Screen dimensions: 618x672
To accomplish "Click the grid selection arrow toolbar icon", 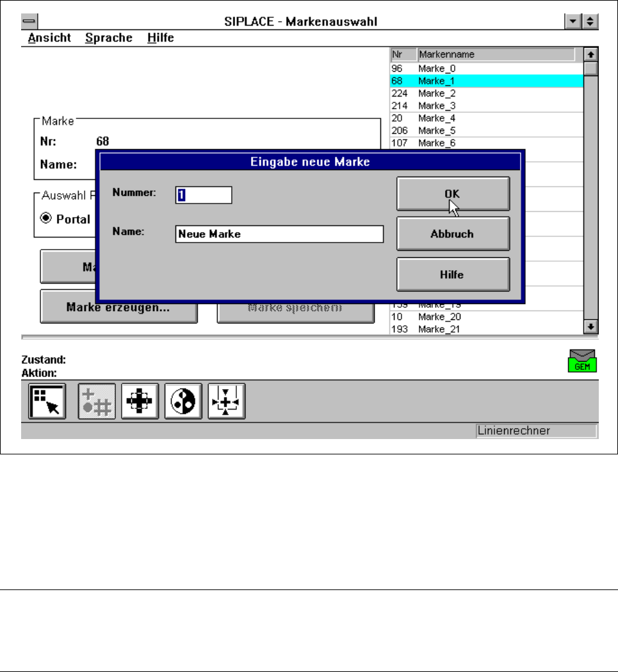I will (47, 401).
